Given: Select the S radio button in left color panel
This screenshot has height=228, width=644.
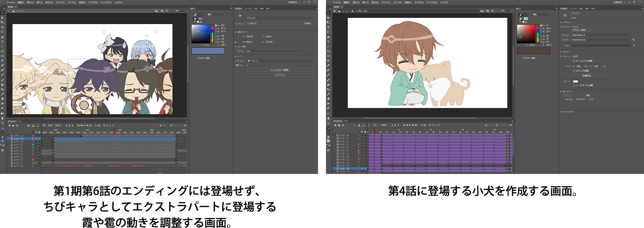Looking at the screenshot, I should pos(216,29).
